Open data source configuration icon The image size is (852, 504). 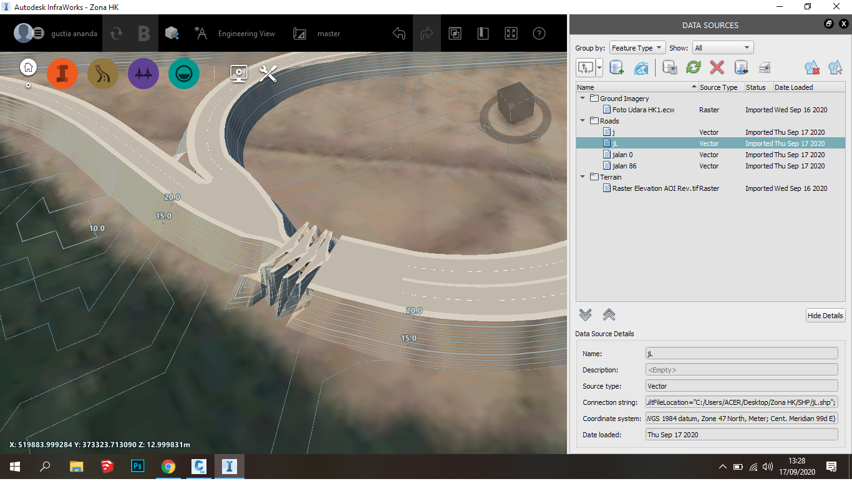(x=670, y=67)
